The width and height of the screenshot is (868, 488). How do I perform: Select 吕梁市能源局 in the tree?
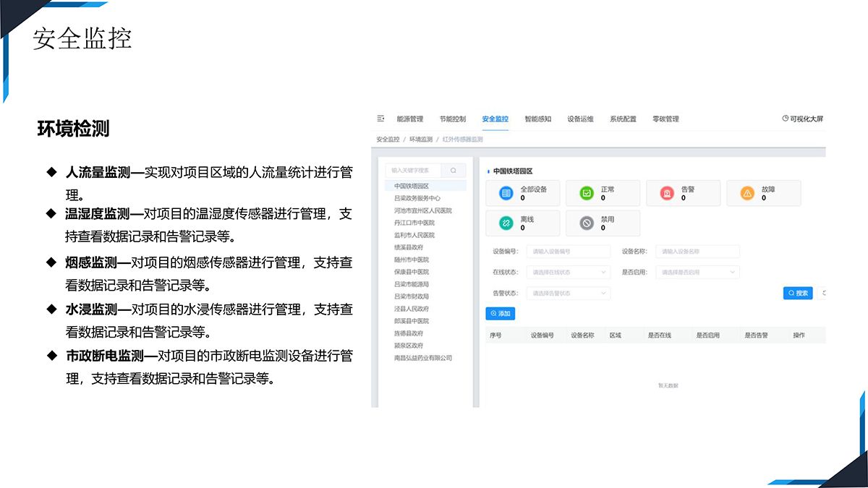412,284
